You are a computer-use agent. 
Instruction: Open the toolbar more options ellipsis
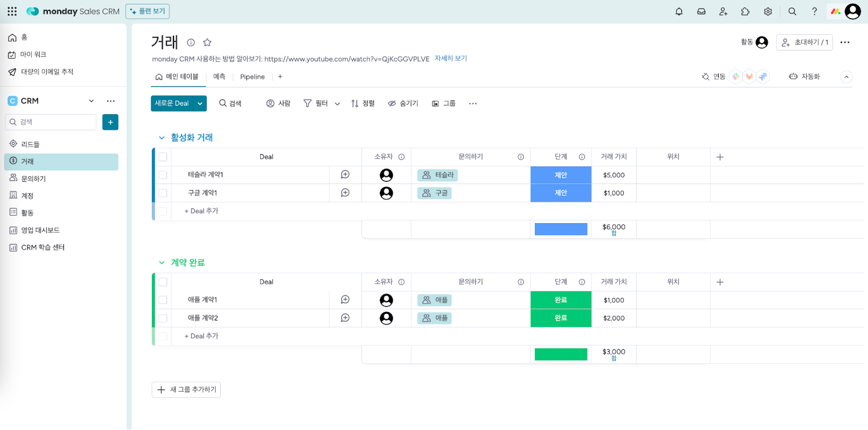point(473,103)
